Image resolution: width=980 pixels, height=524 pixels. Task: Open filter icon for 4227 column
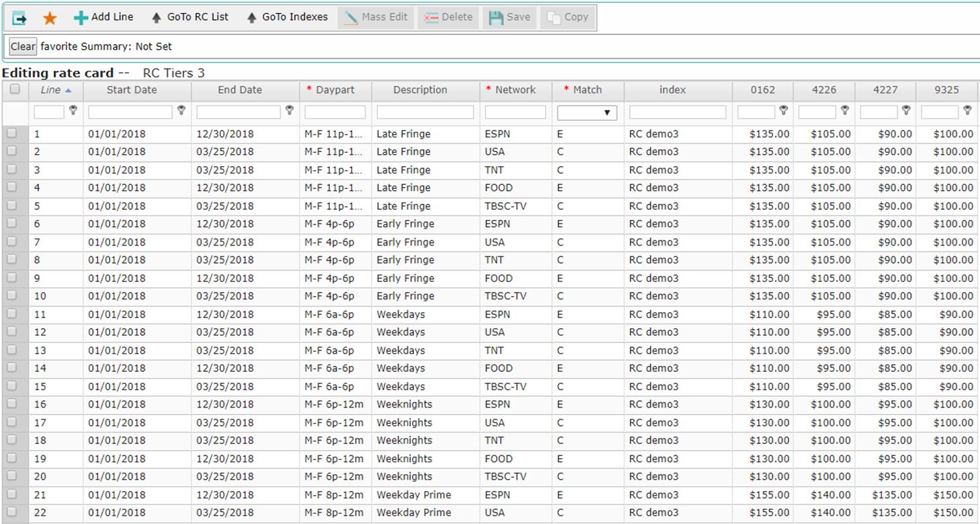coord(906,110)
